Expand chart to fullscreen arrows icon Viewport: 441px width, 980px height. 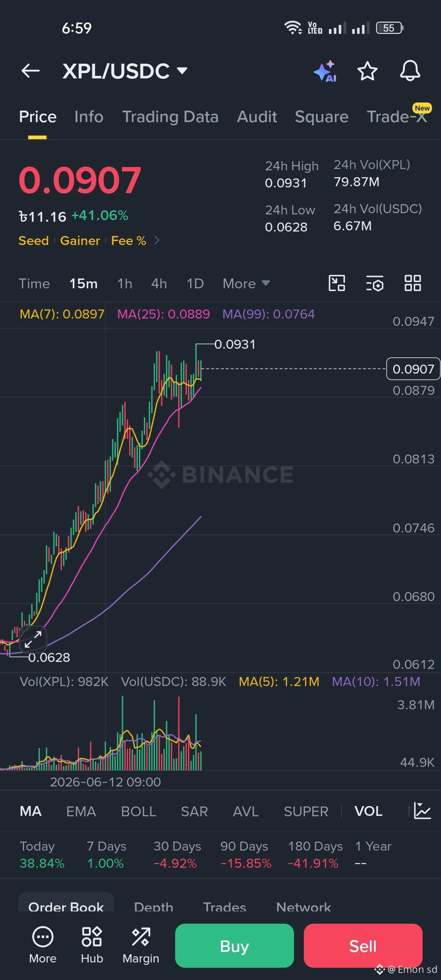[x=33, y=639]
